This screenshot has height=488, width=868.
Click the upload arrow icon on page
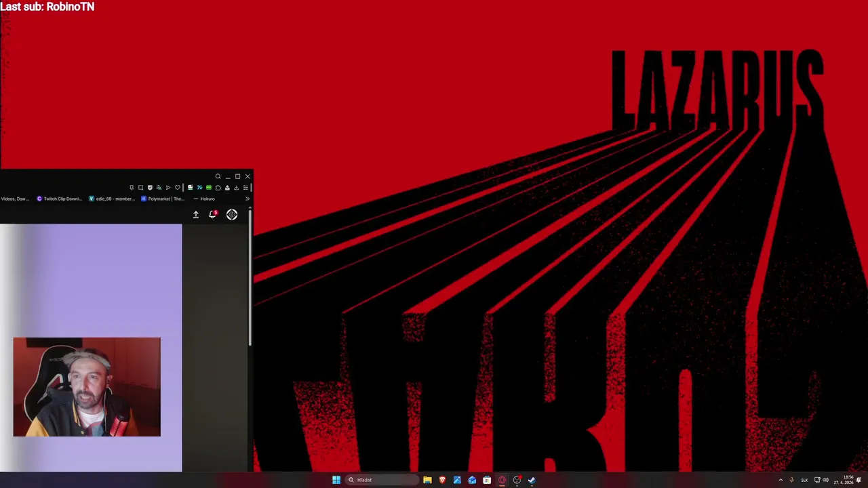pos(196,215)
